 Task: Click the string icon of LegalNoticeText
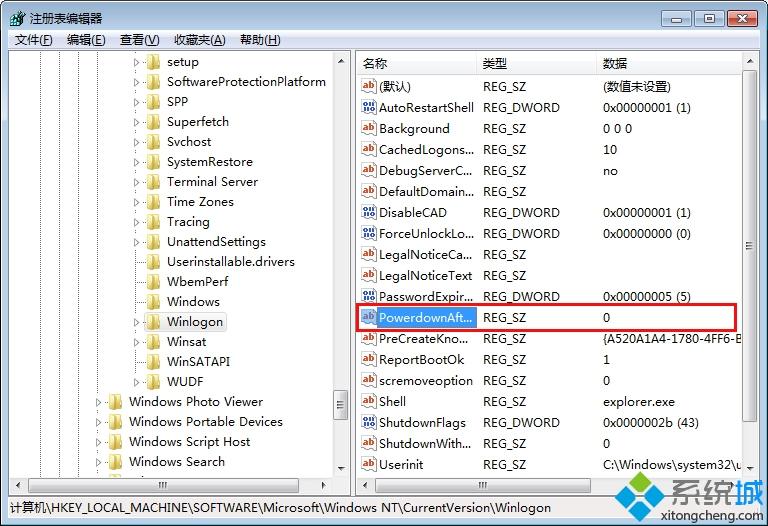(x=368, y=275)
